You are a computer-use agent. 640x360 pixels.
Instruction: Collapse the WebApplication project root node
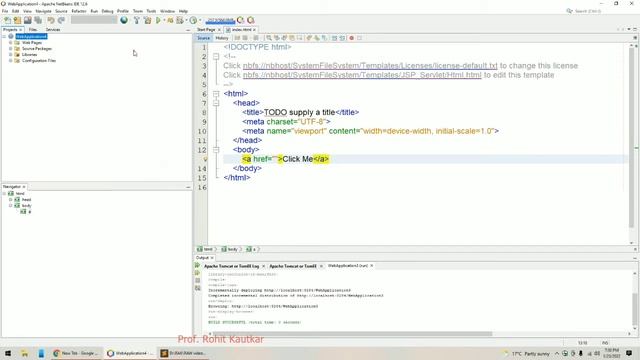[x=4, y=36]
